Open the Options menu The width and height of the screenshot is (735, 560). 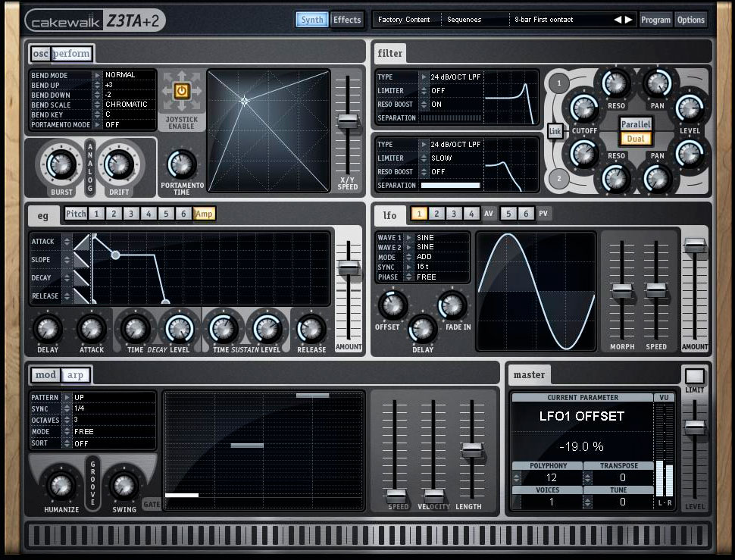[x=691, y=20]
